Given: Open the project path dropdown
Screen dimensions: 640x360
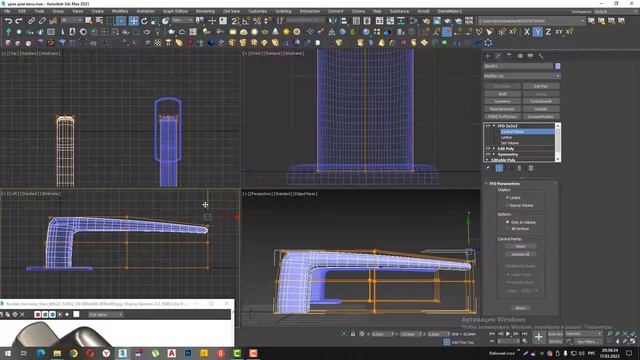Looking at the screenshot, I should 531,20.
